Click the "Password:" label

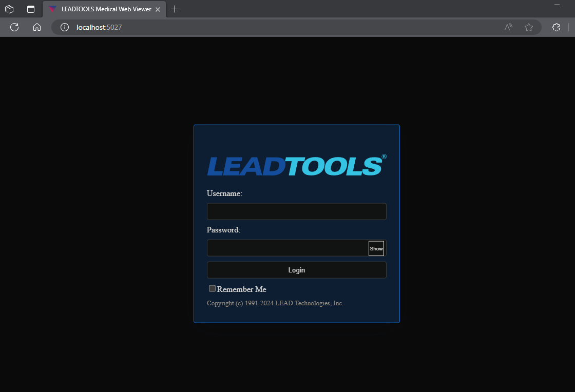223,230
